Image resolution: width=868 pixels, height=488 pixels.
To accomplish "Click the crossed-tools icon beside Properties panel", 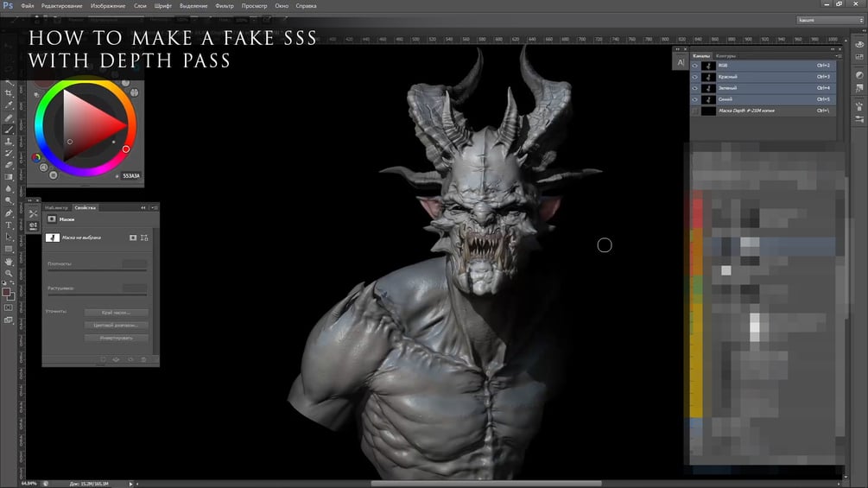I will pos(33,213).
